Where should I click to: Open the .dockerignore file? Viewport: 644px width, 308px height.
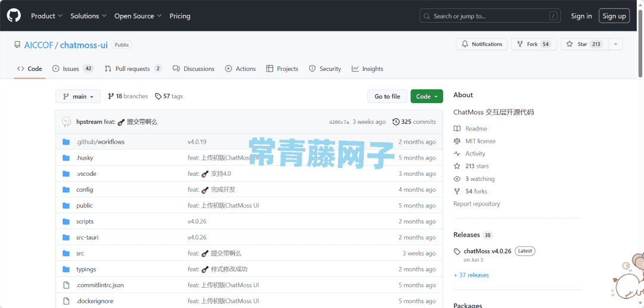94,301
